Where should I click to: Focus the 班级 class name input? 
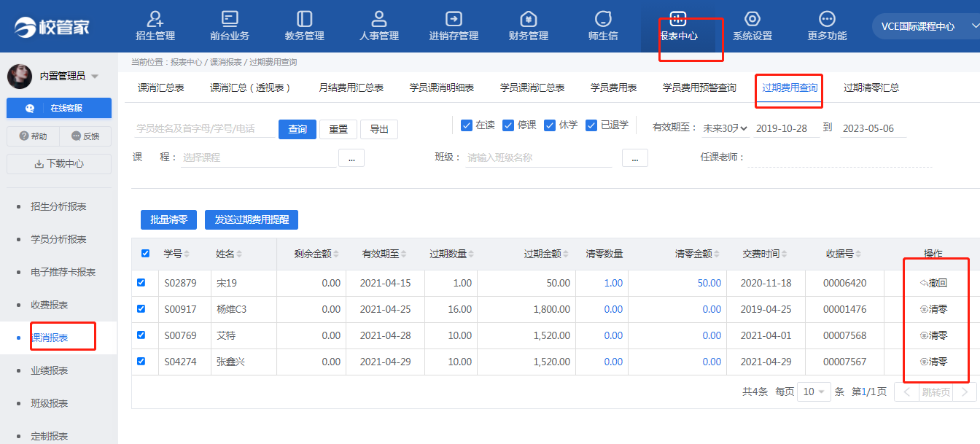click(539, 157)
